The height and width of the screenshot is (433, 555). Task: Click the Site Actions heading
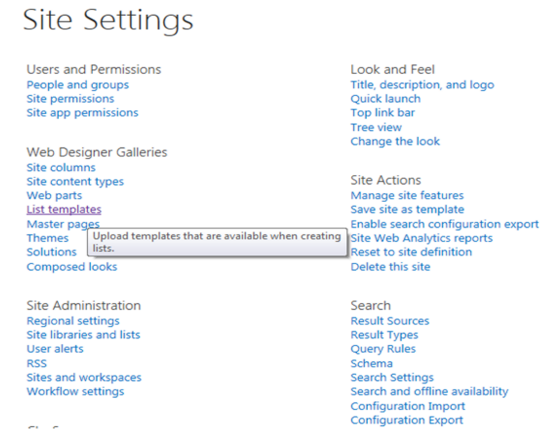(386, 180)
